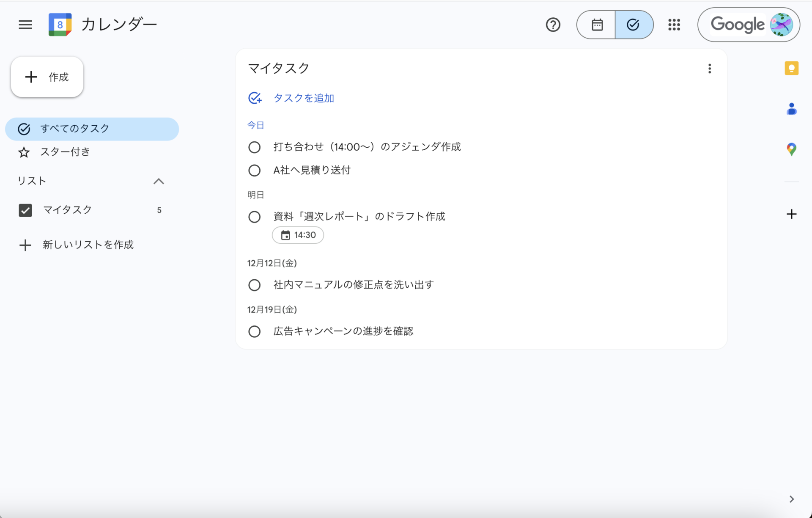The image size is (812, 518).
Task: Open Google Keep in the side panel
Action: click(x=791, y=68)
